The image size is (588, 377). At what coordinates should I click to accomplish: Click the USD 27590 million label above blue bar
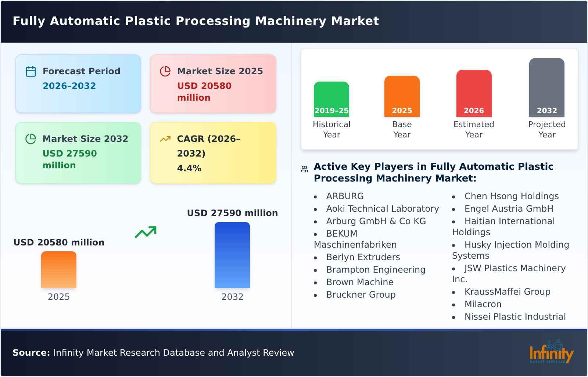[232, 213]
